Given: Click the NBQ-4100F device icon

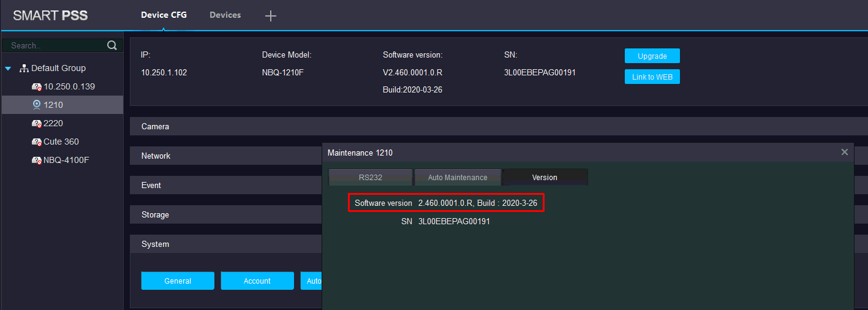Looking at the screenshot, I should (x=36, y=161).
